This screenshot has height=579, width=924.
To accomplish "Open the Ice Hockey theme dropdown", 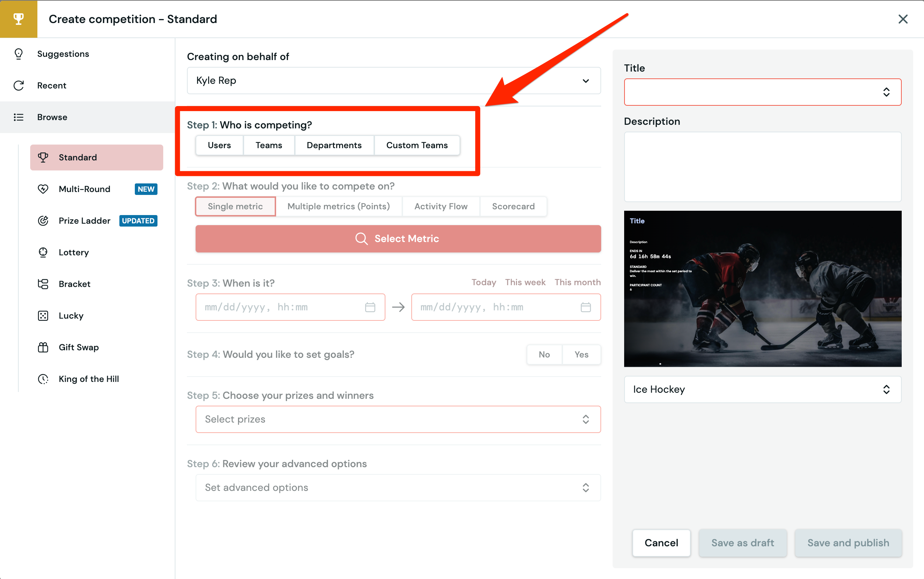I will point(762,389).
